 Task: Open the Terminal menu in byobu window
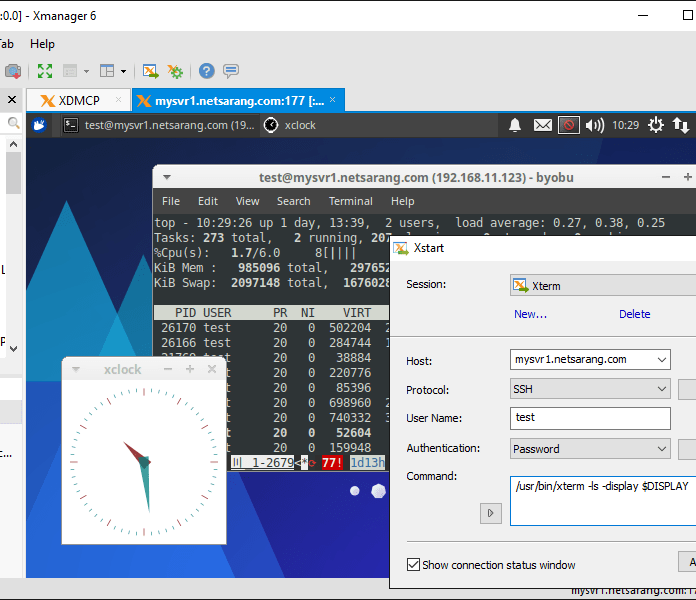(351, 201)
